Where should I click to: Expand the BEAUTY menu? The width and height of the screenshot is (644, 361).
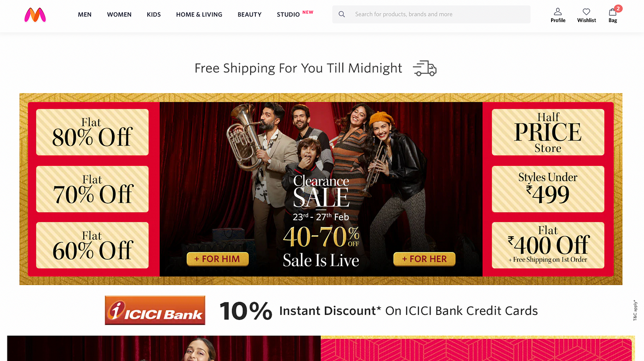250,14
